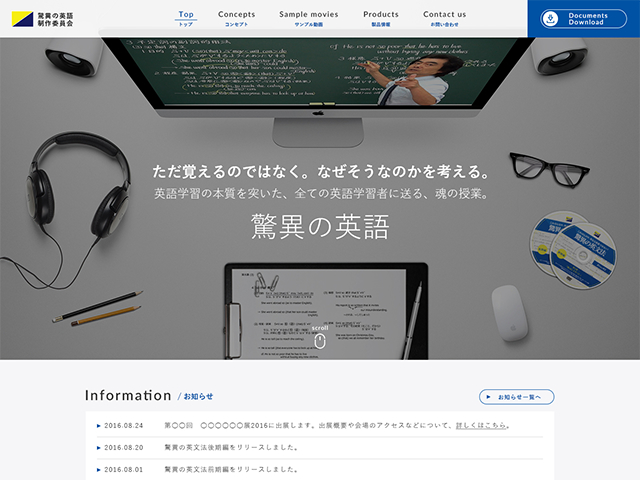Click the 驚異の英語 hero title
This screenshot has width=640, height=480.
pos(320,226)
